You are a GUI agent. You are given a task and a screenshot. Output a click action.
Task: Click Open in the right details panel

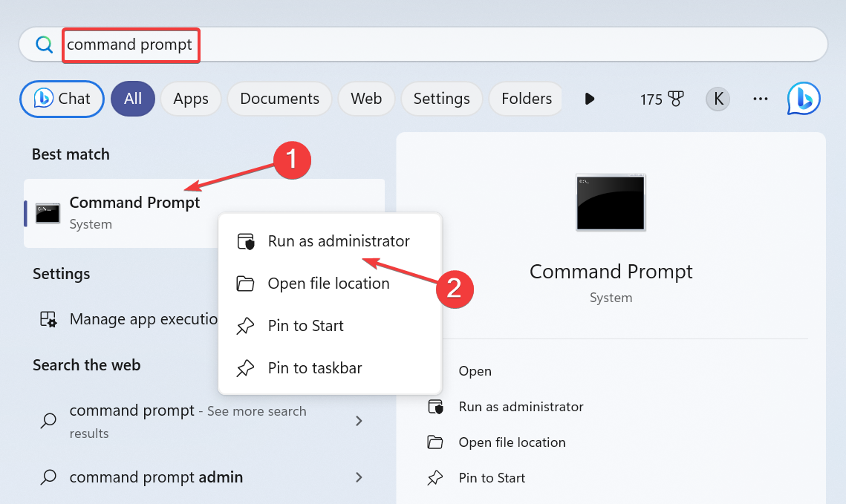[x=475, y=371]
